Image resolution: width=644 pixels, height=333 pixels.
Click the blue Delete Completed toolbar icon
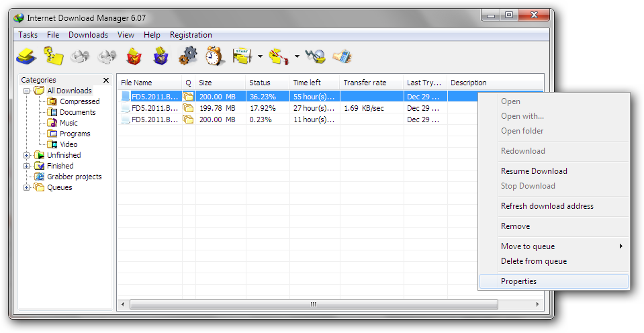[x=161, y=56]
